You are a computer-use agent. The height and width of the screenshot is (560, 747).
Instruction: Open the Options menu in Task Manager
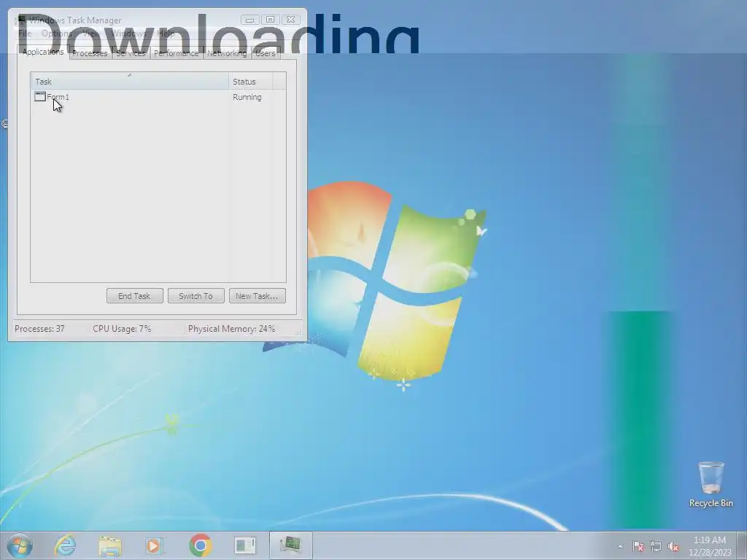click(x=57, y=34)
